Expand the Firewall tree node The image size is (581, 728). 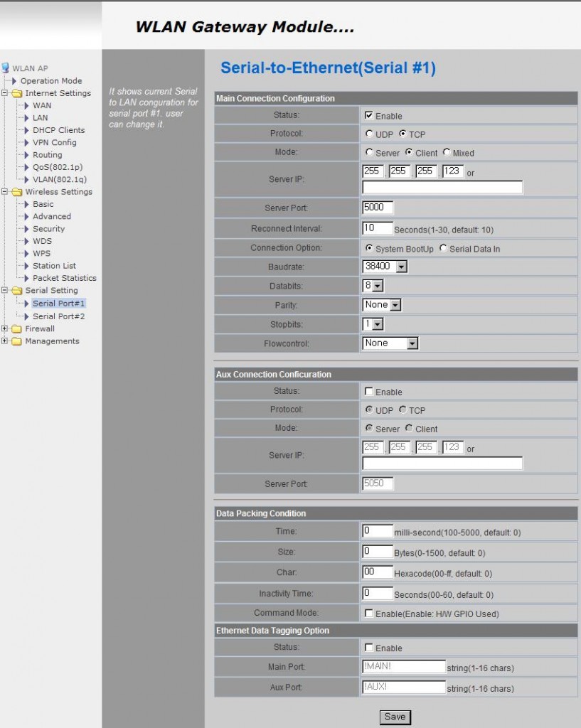(x=5, y=329)
